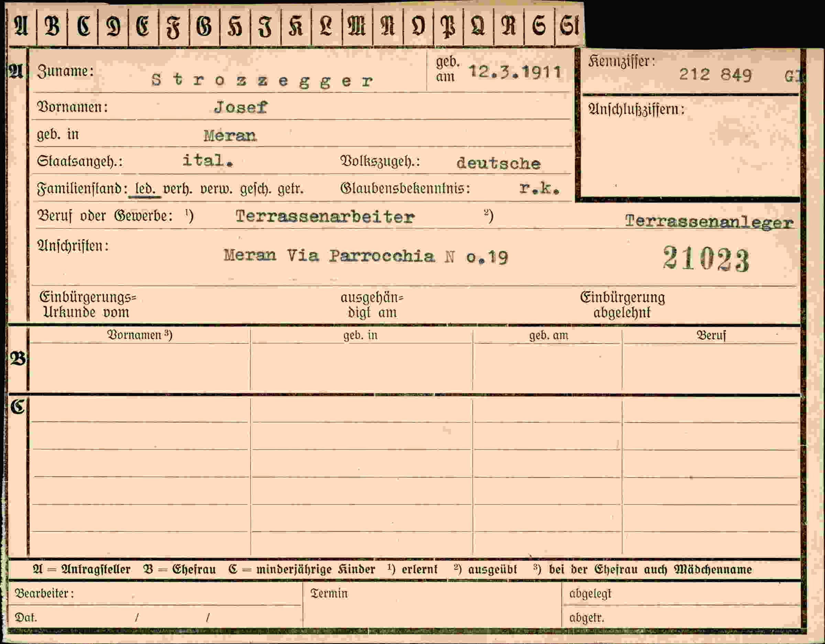Click the 'Vornamen 3)' column header
This screenshot has height=644, width=825.
[x=140, y=335]
